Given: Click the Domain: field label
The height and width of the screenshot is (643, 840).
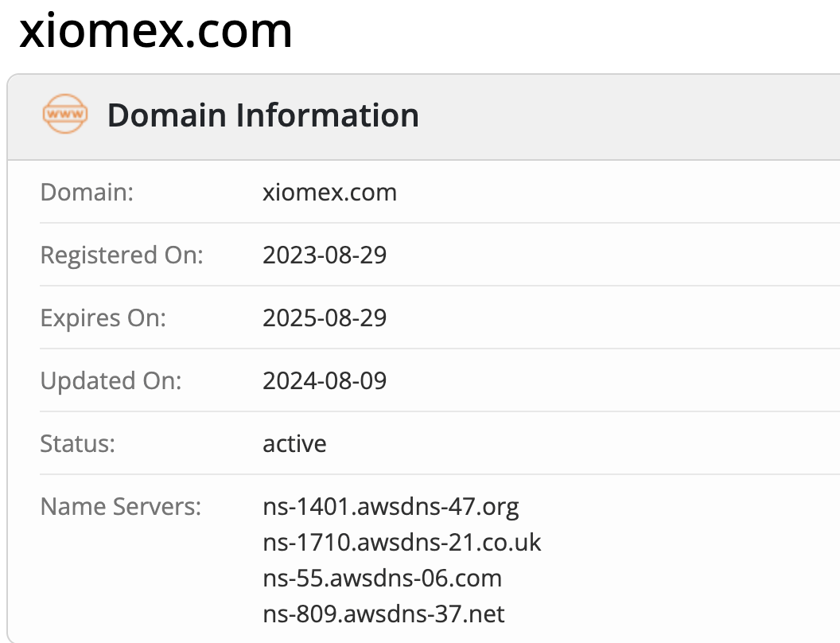Looking at the screenshot, I should [x=87, y=193].
